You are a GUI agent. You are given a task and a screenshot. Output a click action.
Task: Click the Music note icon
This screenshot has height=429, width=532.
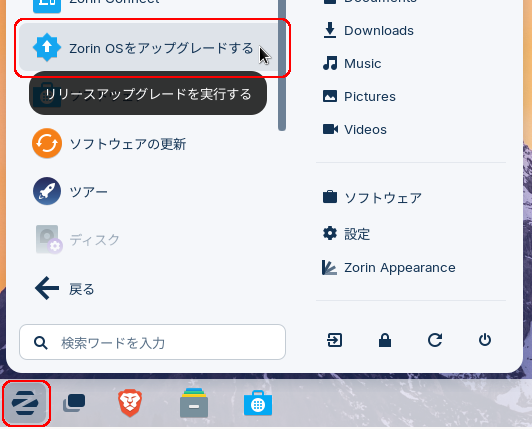330,63
